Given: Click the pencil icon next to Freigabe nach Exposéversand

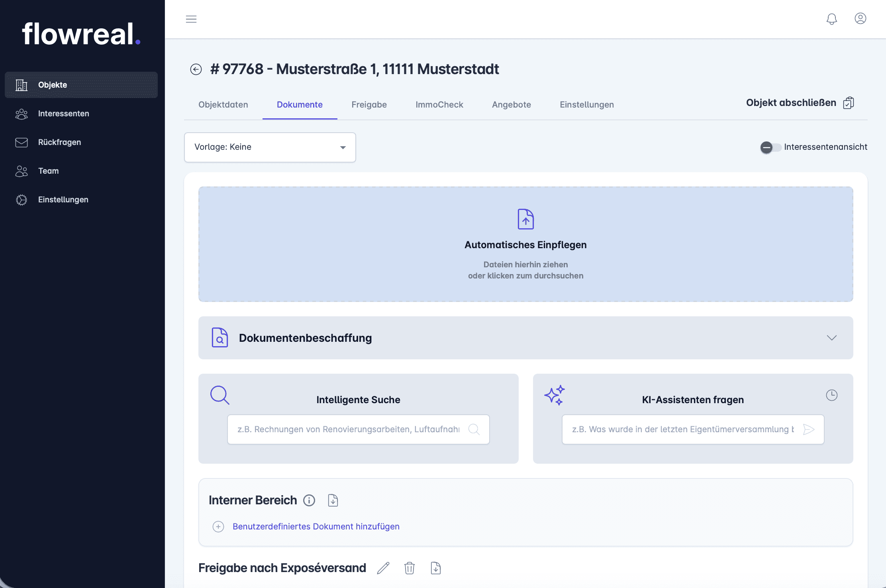Looking at the screenshot, I should point(383,568).
